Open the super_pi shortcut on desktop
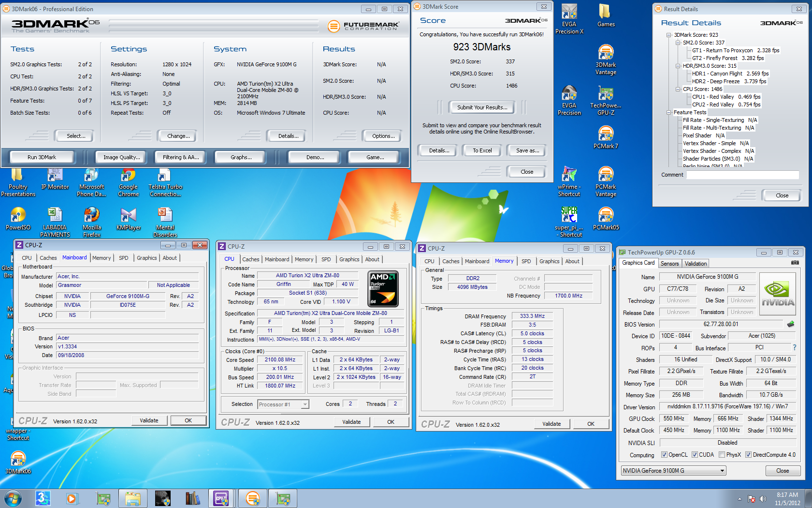Viewport: 812px width, 508px height. 569,223
